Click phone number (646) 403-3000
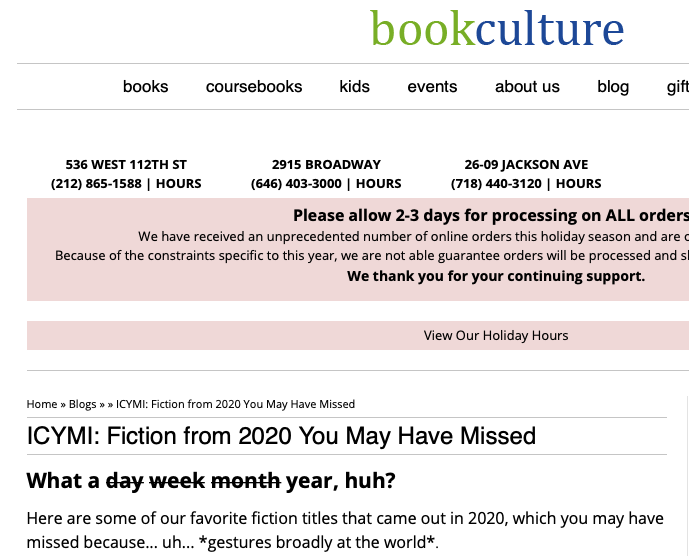The height and width of the screenshot is (556, 689). pyautogui.click(x=296, y=184)
